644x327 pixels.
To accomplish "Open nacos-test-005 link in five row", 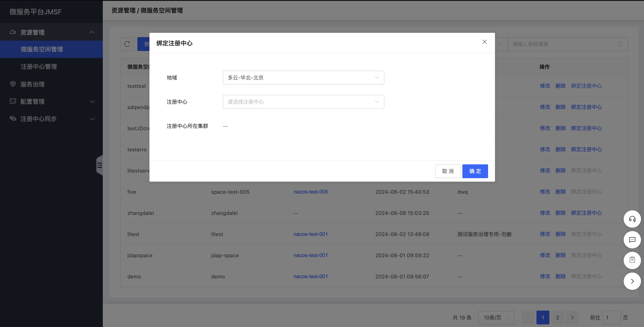I will [311, 192].
